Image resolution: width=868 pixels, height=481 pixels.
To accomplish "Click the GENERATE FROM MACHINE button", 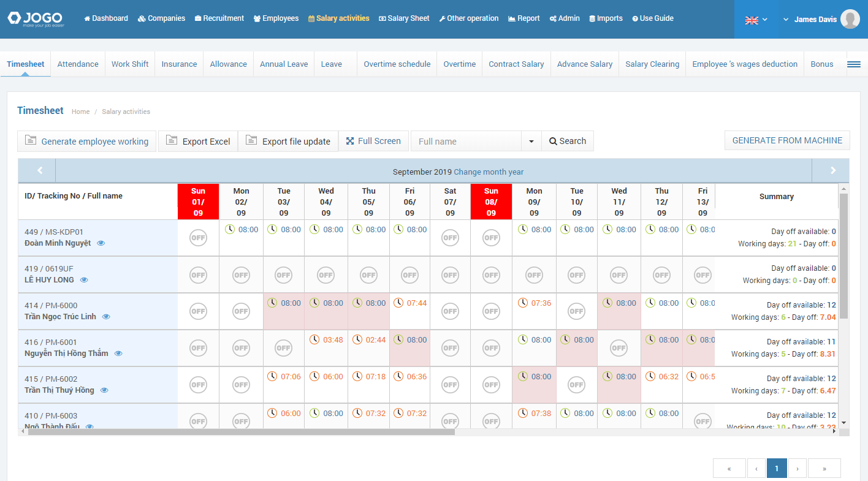I will coord(787,140).
